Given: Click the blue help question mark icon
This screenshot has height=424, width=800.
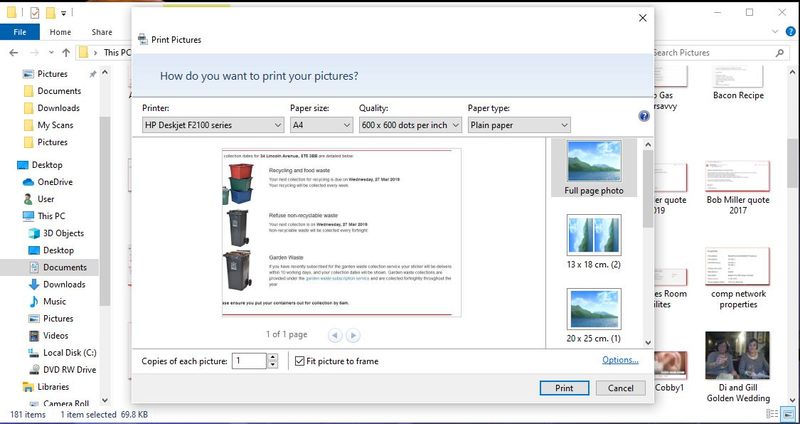Looking at the screenshot, I should [644, 116].
